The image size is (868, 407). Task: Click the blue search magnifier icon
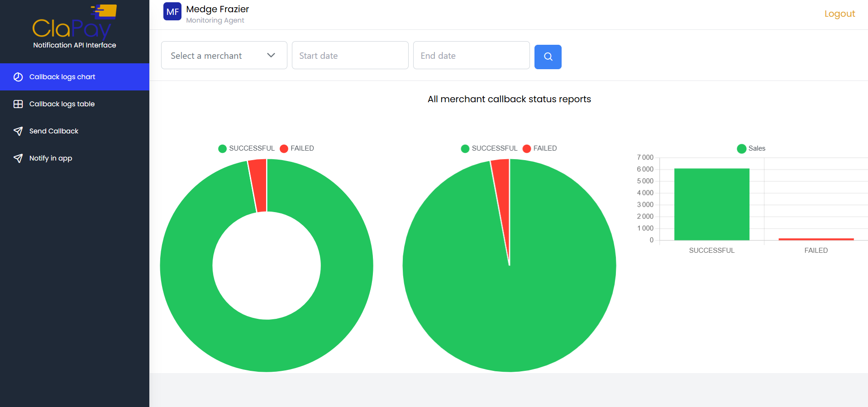[x=548, y=57]
